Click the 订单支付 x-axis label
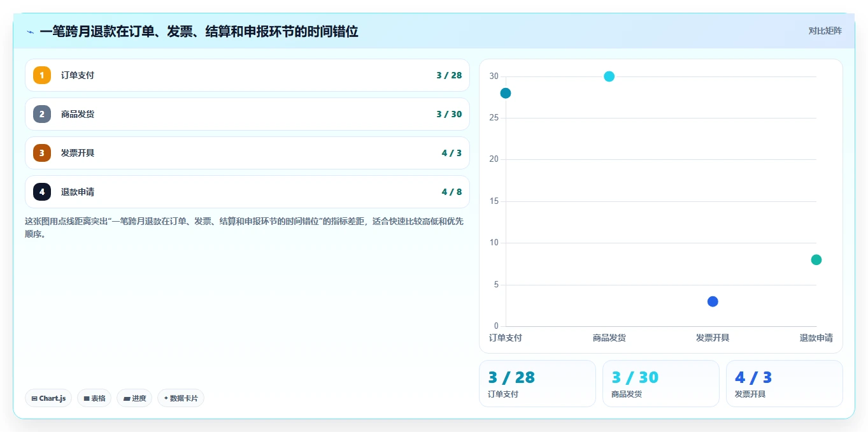The image size is (868, 432). pyautogui.click(x=506, y=338)
